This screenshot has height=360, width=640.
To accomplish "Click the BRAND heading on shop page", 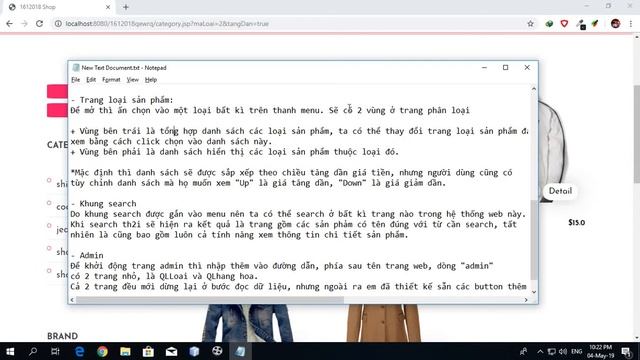I will click(62, 336).
